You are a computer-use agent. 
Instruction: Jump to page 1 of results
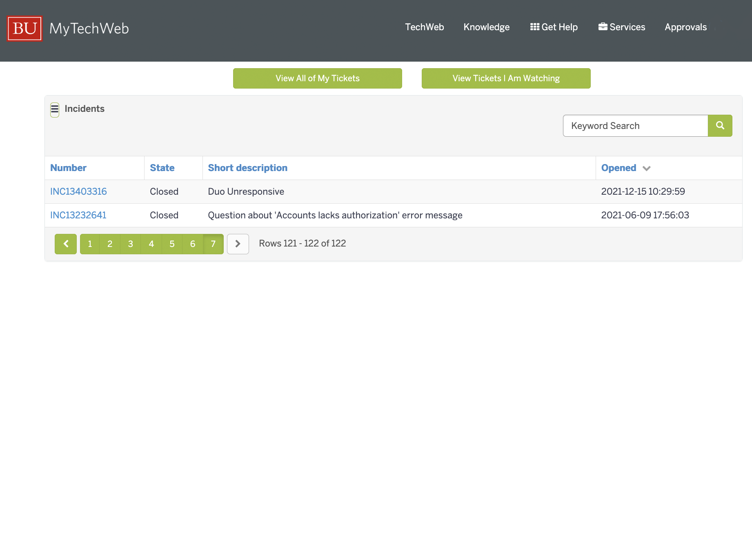click(x=90, y=244)
